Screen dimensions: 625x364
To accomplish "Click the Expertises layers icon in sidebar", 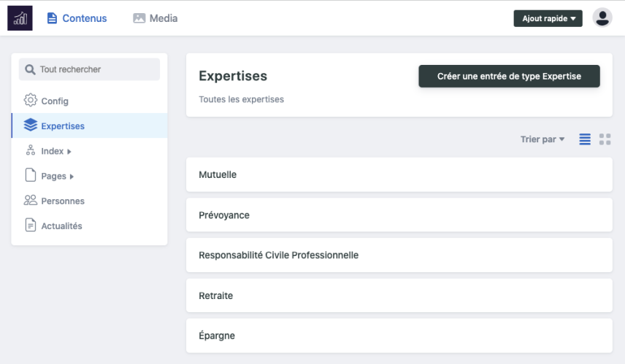I will pos(31,125).
